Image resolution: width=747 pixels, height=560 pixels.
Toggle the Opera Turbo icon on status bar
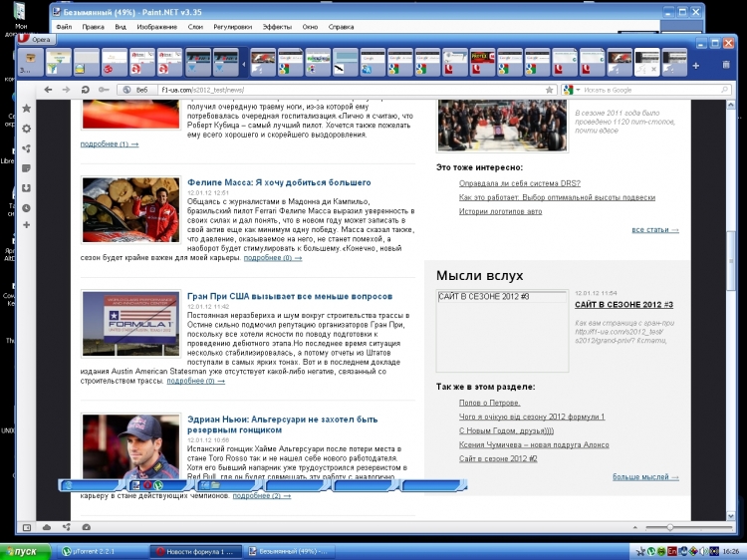pos(87,527)
